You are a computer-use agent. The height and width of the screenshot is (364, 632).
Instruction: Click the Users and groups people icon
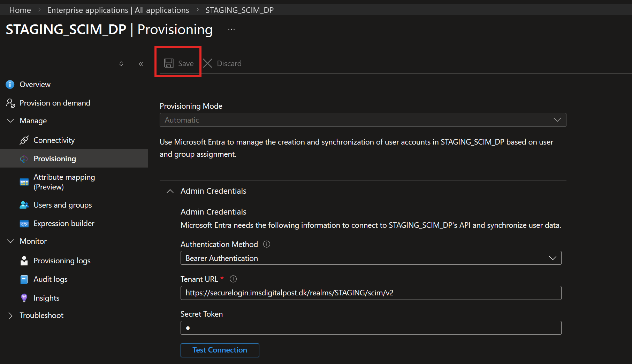(x=24, y=205)
